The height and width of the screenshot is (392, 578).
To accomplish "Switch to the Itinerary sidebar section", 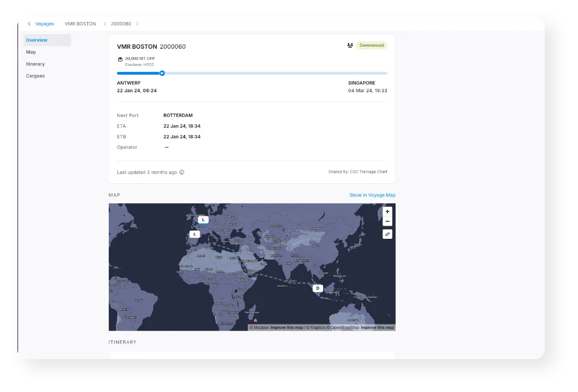I will point(35,64).
